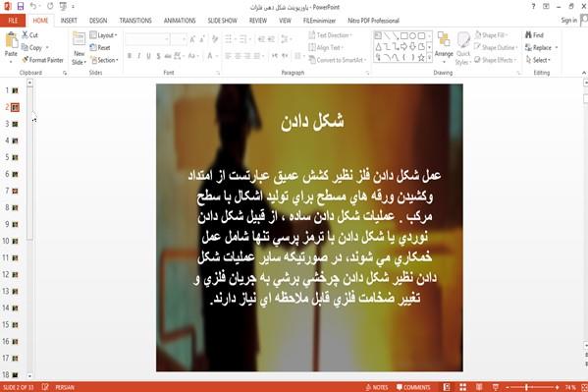Insert a New Slide
Image resolution: width=588 pixels, height=392 pixels.
pos(80,48)
